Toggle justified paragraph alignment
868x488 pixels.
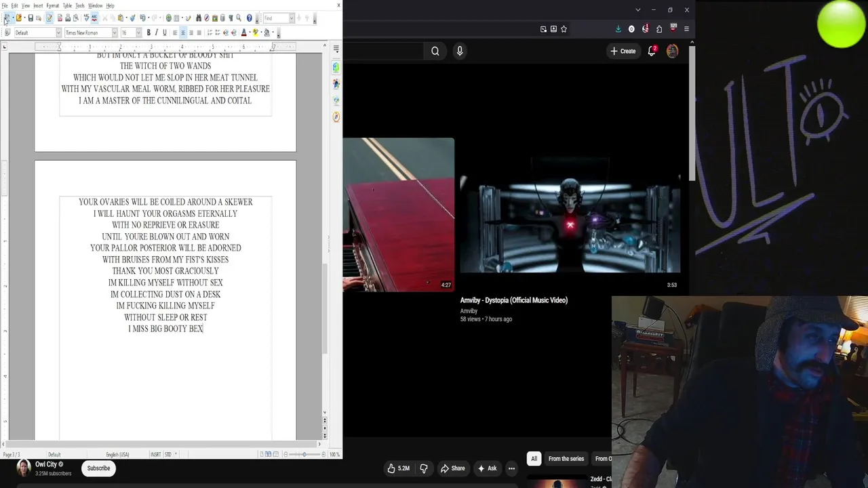tap(199, 33)
